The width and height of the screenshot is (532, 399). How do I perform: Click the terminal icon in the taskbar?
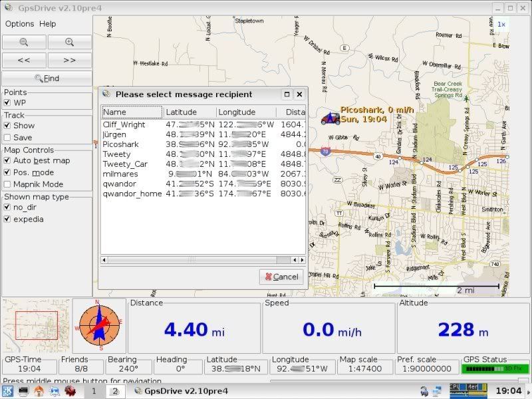pyautogui.click(x=23, y=391)
